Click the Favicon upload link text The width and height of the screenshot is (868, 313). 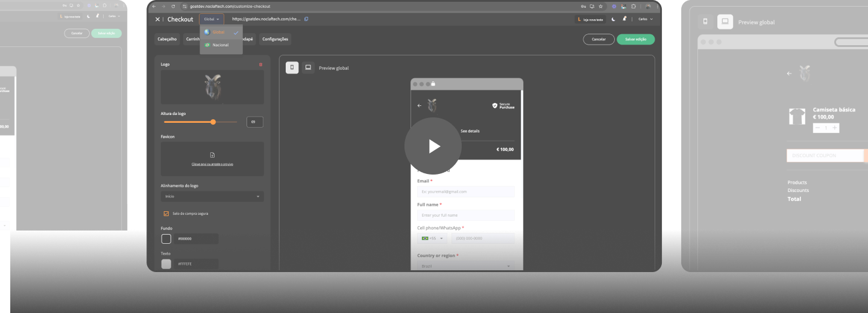click(212, 164)
